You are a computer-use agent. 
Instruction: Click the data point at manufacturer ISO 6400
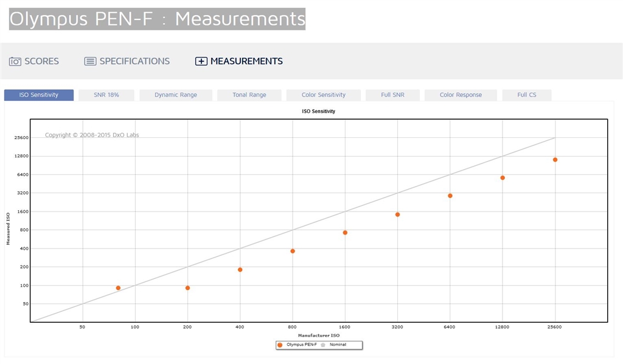450,196
